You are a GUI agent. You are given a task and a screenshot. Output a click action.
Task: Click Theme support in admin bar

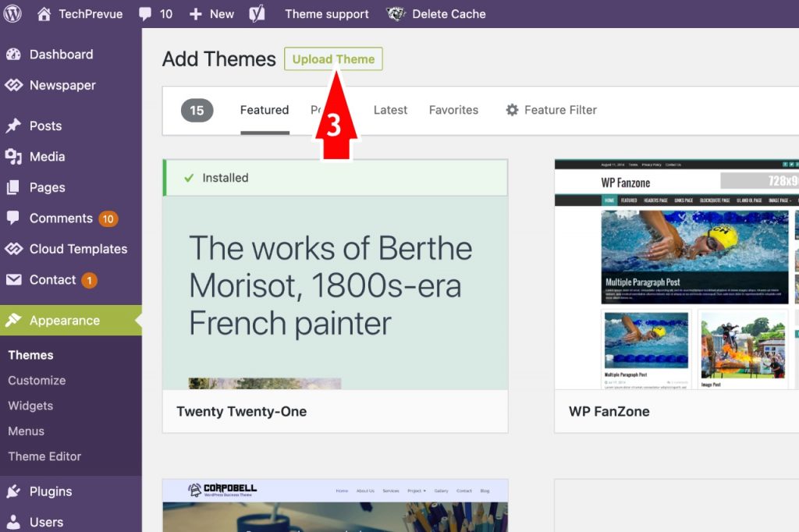(327, 14)
